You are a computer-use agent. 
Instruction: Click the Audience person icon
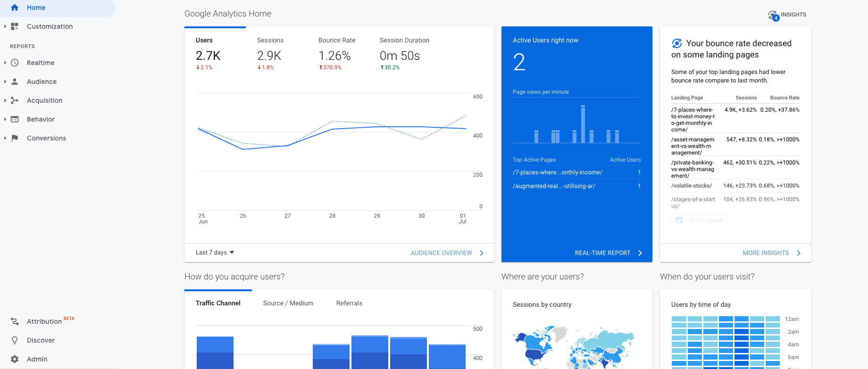coord(15,82)
